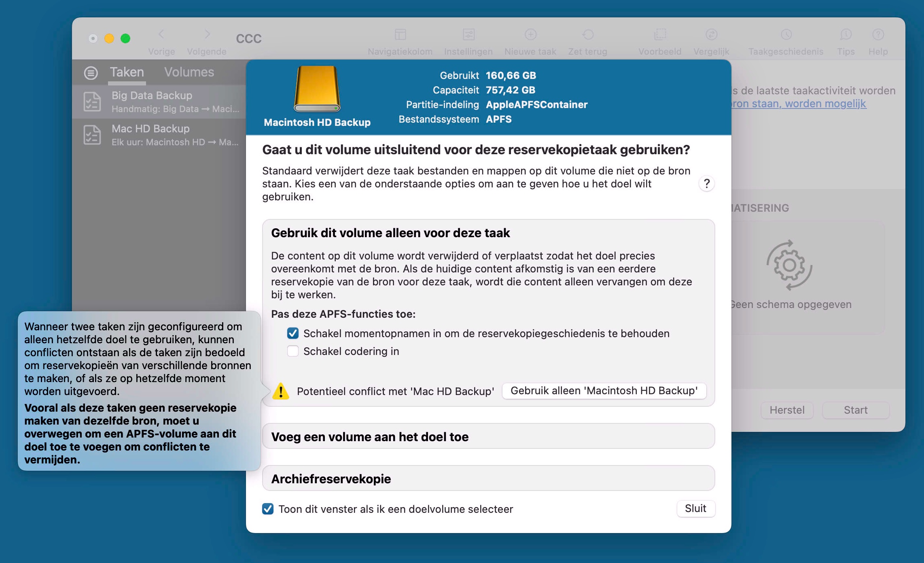Toggle the Navigatiekolom sidebar icon

(x=400, y=34)
